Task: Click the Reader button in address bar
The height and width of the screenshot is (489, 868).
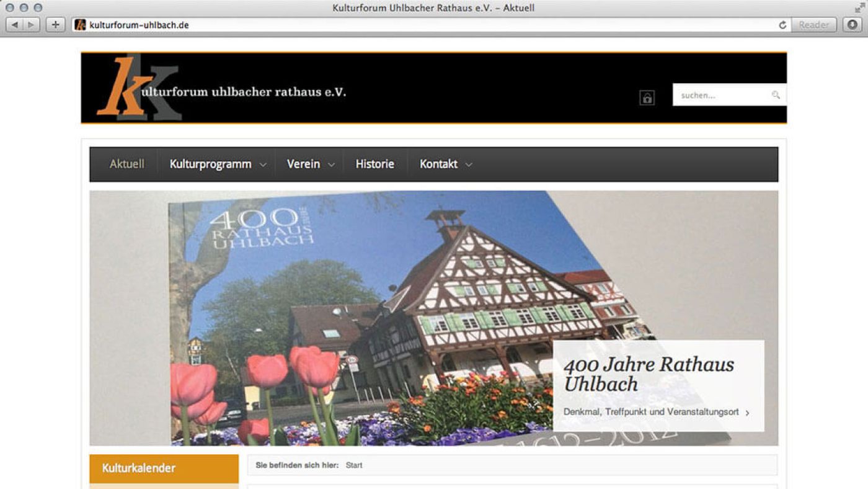Action: (x=813, y=25)
